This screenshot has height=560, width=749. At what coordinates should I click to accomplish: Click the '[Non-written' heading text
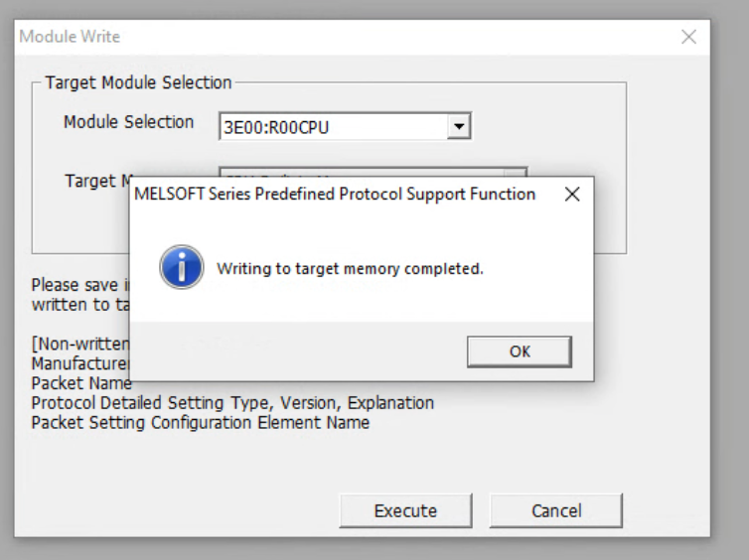click(80, 344)
